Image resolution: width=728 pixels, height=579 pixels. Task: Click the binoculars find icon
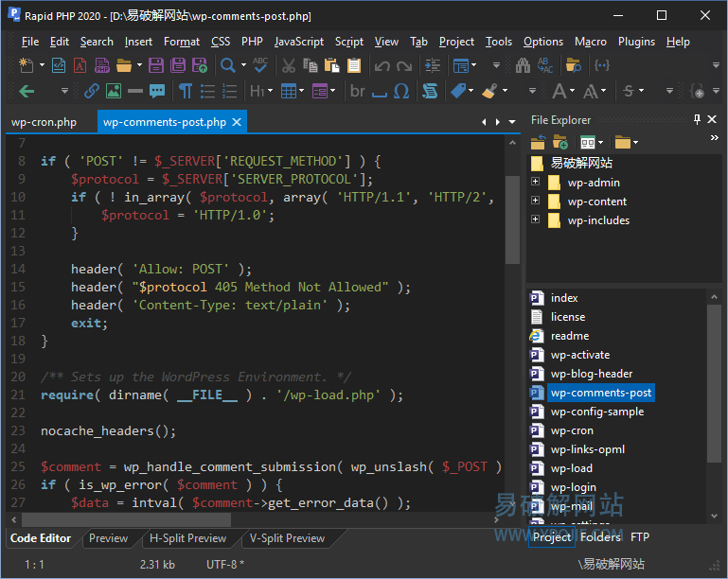(x=523, y=65)
